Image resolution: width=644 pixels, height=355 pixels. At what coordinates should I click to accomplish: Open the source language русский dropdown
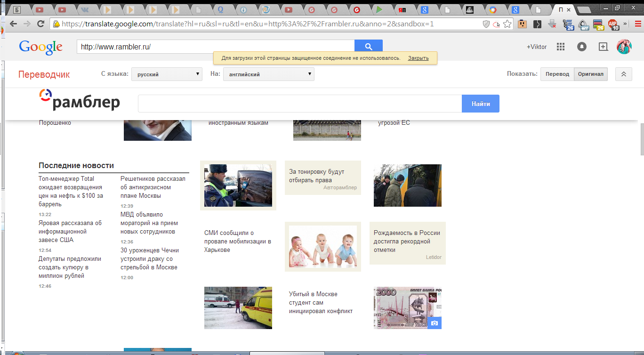tap(167, 74)
